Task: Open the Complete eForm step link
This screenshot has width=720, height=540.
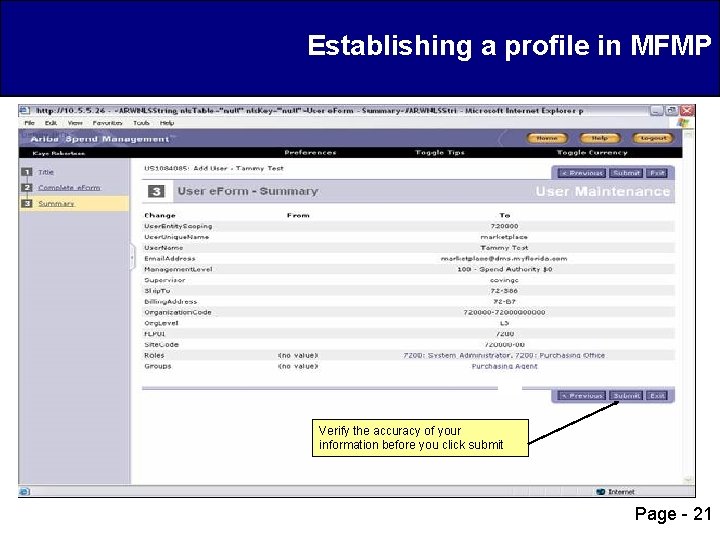Action: [69, 188]
